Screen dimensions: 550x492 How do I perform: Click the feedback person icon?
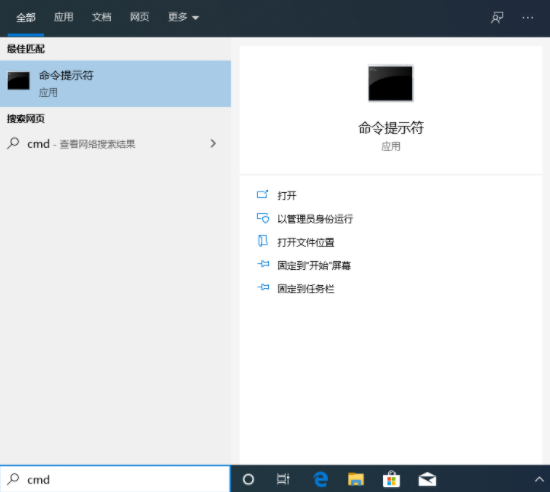tap(497, 18)
